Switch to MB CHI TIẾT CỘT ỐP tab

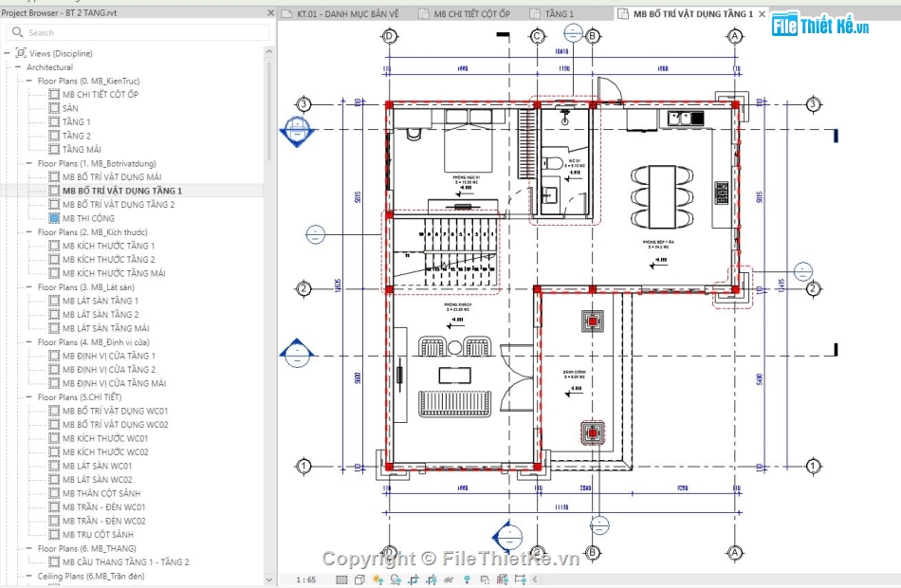click(465, 14)
